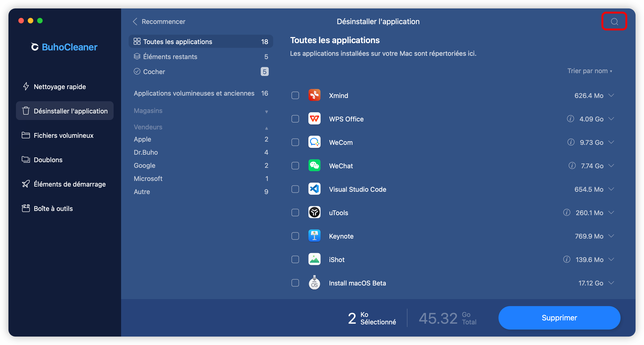644x345 pixels.
Task: Check the Keynote checkbox
Action: (295, 236)
